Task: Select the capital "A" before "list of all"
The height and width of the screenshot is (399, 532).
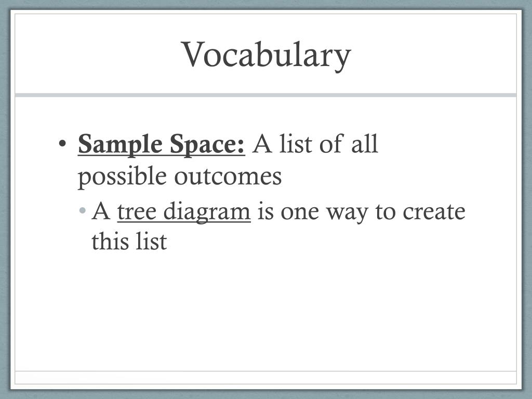Action: click(x=262, y=144)
